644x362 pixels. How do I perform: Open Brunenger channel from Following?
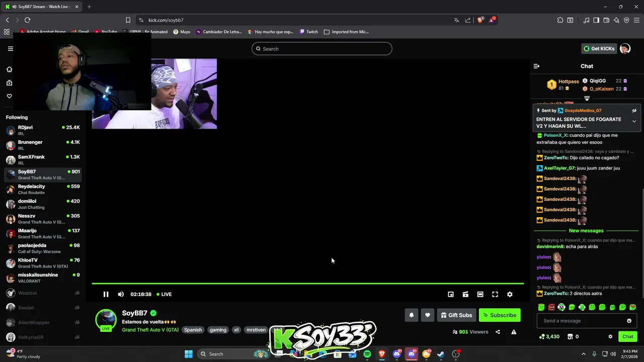[43, 145]
